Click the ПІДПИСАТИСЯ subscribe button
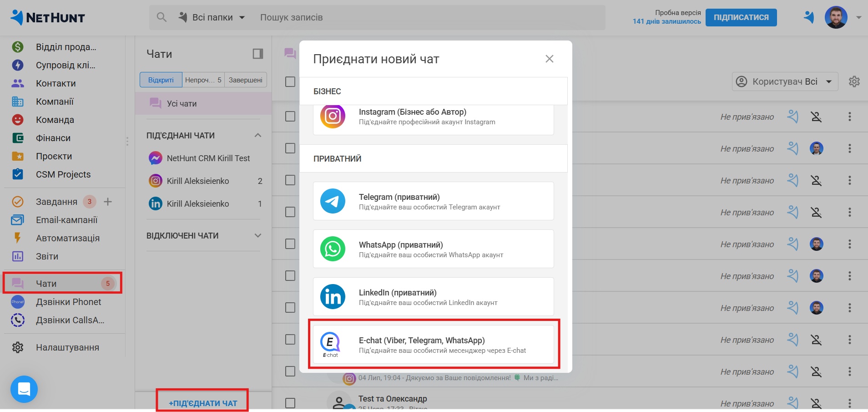 point(741,17)
